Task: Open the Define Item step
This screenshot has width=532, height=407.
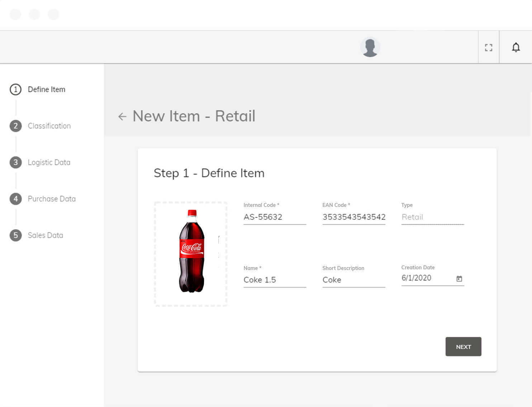Action: click(x=47, y=89)
